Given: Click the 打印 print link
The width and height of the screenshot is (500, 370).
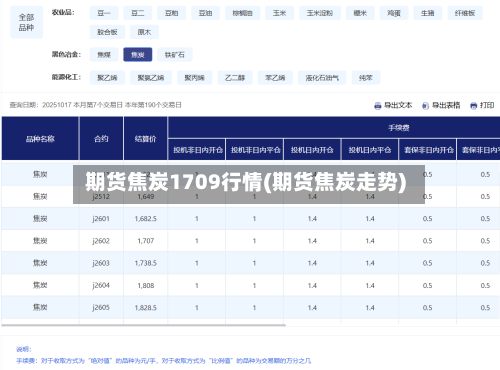Looking at the screenshot, I should pos(487,105).
